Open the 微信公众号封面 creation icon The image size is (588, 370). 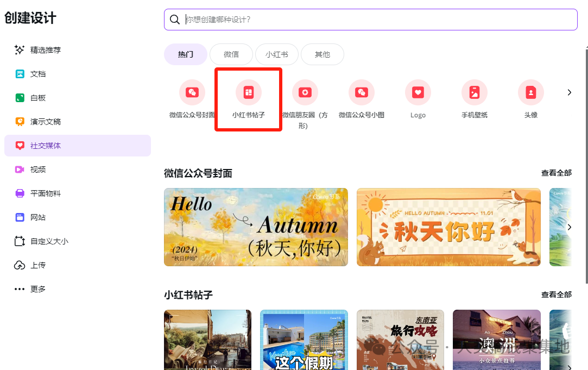tap(192, 92)
